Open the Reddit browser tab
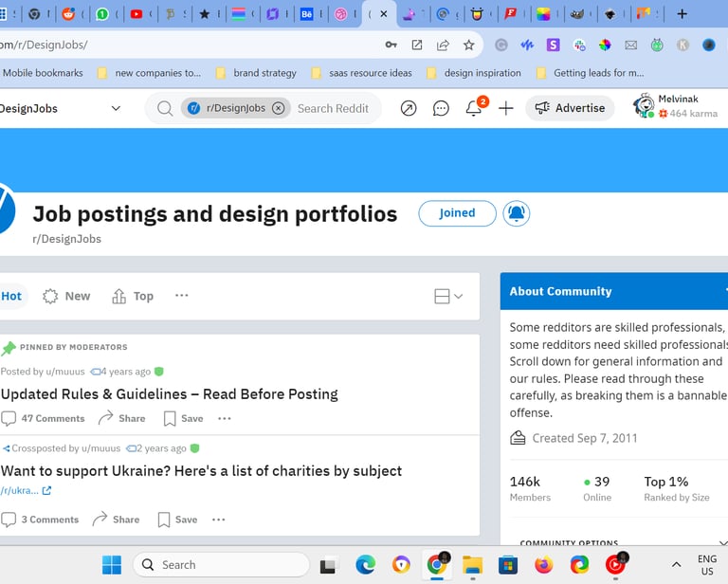This screenshot has height=584, width=728. click(x=68, y=14)
